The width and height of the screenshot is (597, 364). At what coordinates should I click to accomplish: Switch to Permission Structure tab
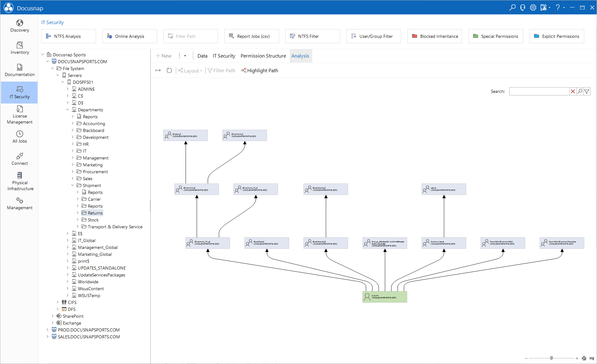[x=263, y=56]
